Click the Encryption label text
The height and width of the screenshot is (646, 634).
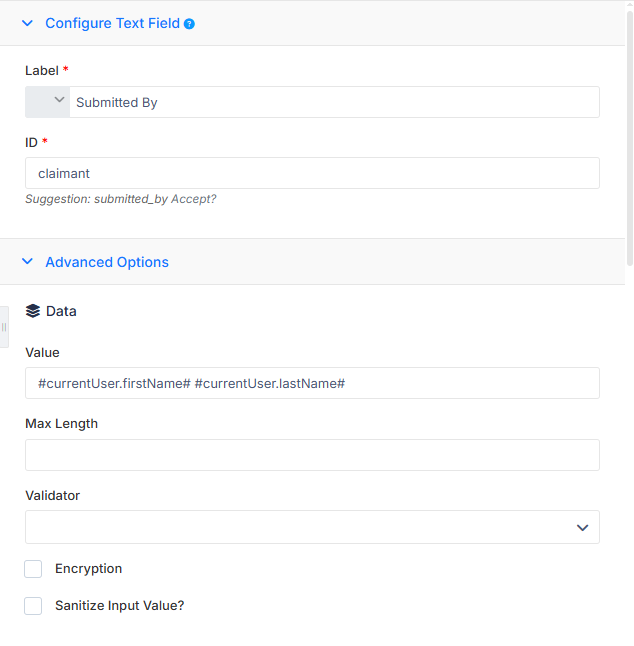click(x=89, y=569)
